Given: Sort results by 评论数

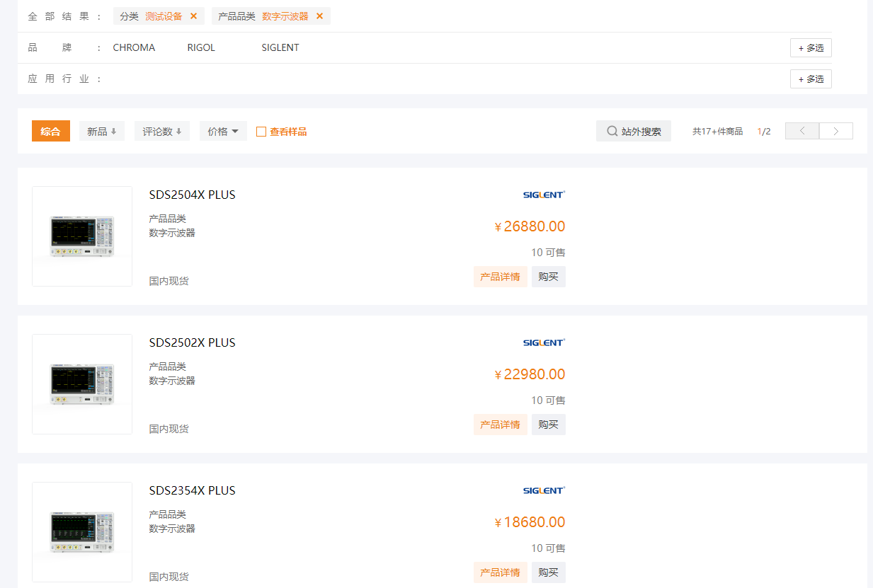Looking at the screenshot, I should click(x=162, y=132).
